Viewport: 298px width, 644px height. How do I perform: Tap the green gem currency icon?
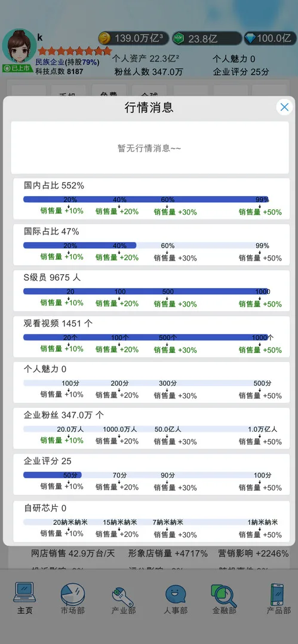click(x=179, y=39)
